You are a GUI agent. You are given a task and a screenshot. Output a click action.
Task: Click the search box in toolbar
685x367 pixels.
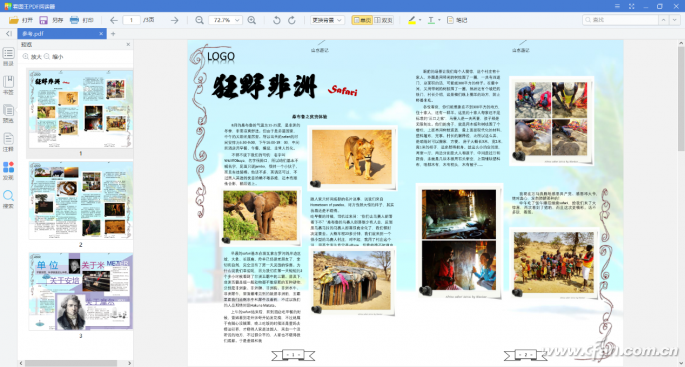pos(620,20)
